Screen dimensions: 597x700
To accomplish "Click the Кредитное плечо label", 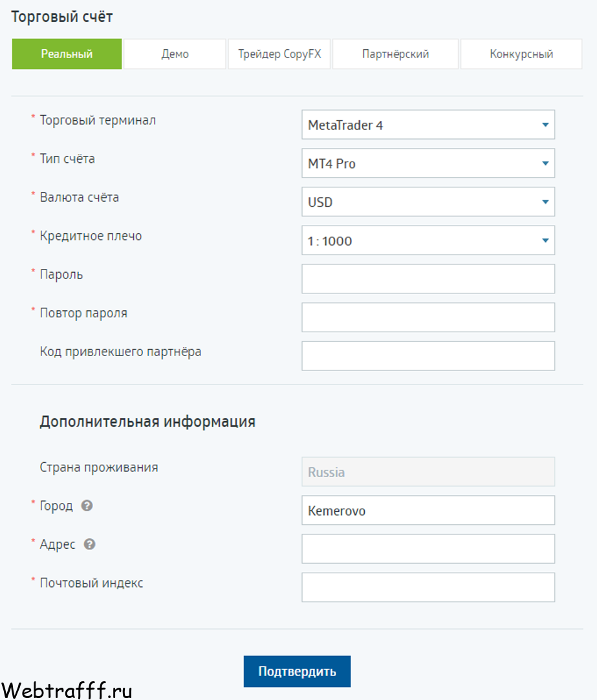I will click(x=91, y=236).
